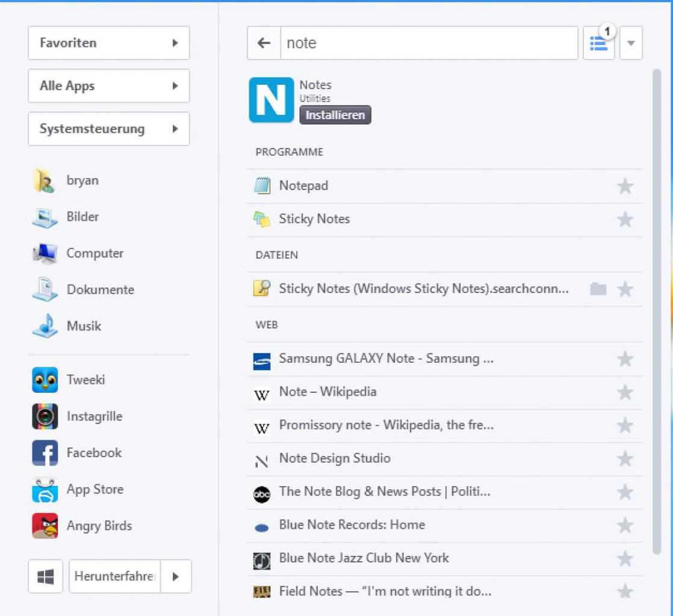Launch the Instagrille app

click(77, 416)
